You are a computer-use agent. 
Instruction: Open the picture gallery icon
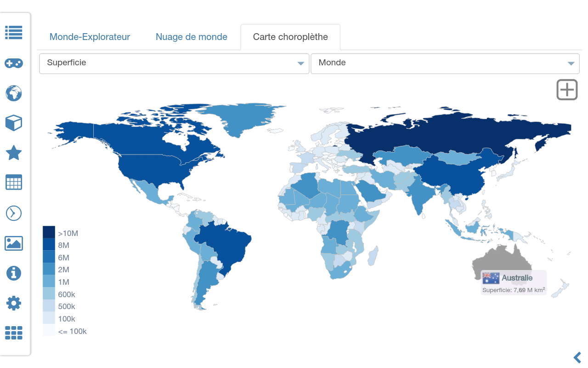14,243
